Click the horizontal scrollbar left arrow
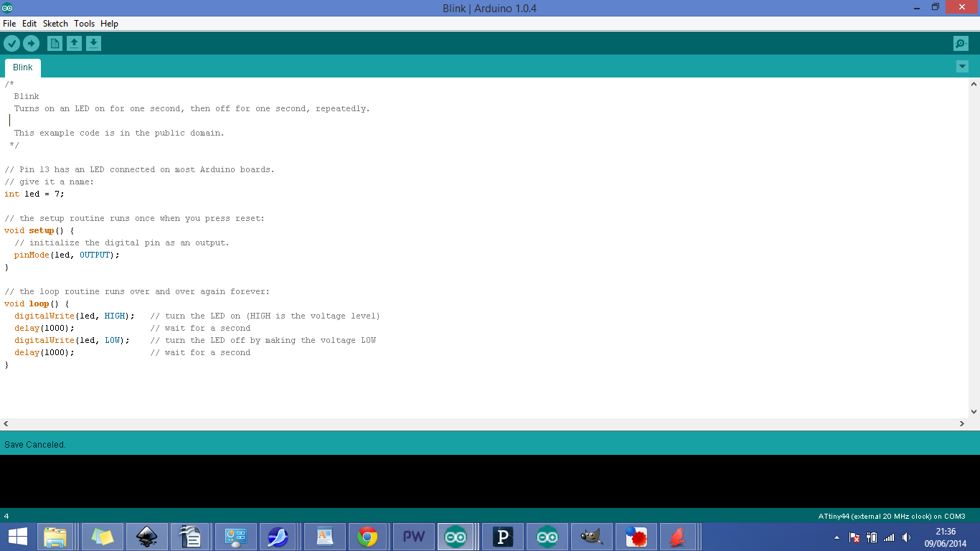Viewport: 980px width, 551px height. [x=6, y=424]
